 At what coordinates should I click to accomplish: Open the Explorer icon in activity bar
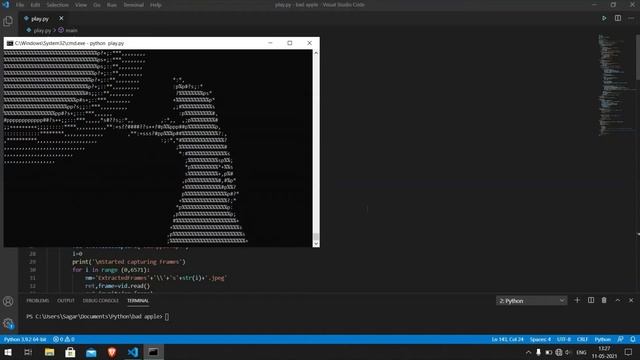pyautogui.click(x=8, y=21)
